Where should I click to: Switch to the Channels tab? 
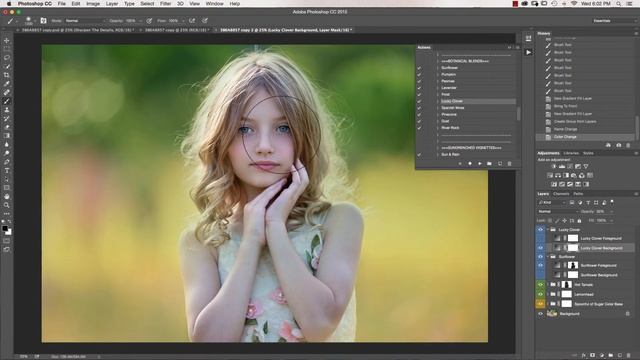(x=561, y=194)
